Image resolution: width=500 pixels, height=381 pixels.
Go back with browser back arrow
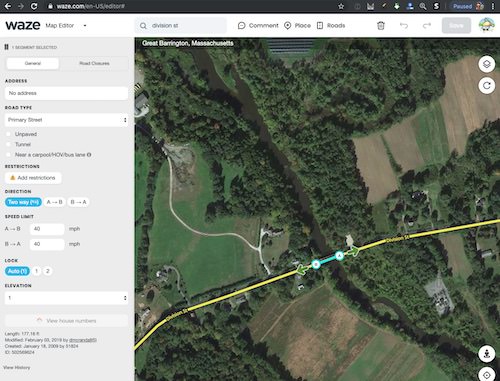7,6
